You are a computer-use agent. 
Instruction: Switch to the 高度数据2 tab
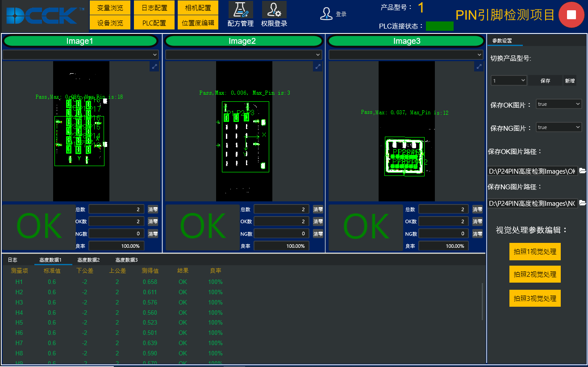click(88, 260)
